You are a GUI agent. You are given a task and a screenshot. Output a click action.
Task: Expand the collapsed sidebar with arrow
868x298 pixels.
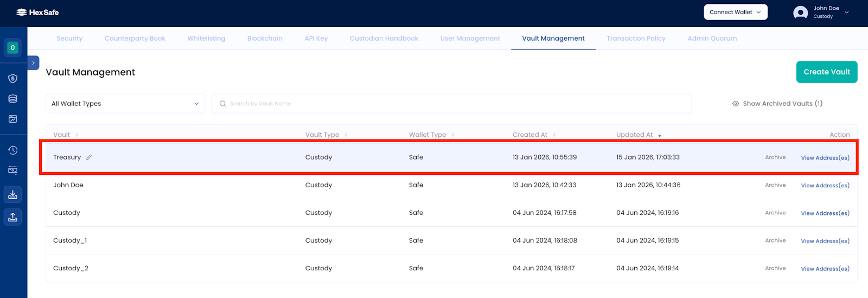coord(33,63)
